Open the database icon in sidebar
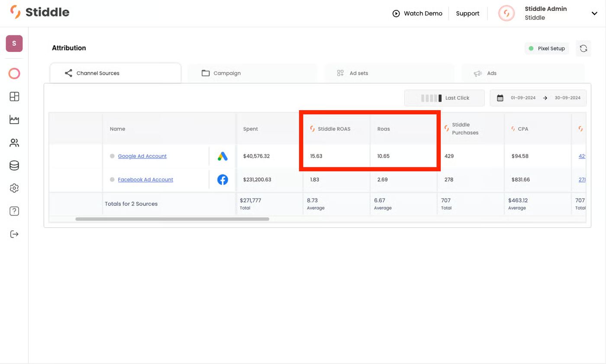 14,166
